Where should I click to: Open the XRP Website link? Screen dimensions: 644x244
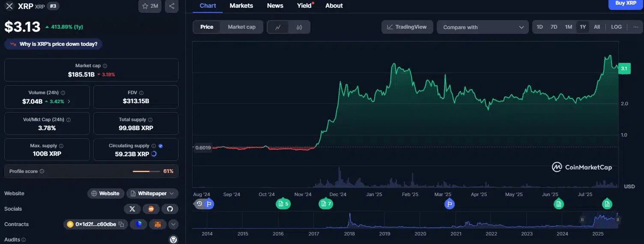coord(106,193)
